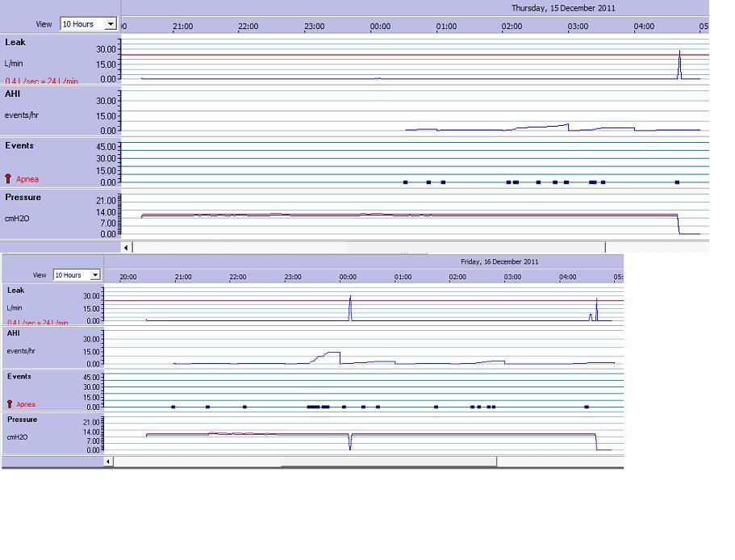Click the Apnea legend text in the upper Events panel

(x=27, y=179)
